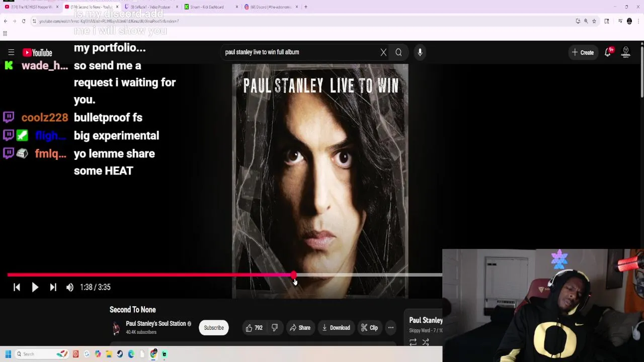
Task: Play the paused Second To None video
Action: [x=35, y=287]
